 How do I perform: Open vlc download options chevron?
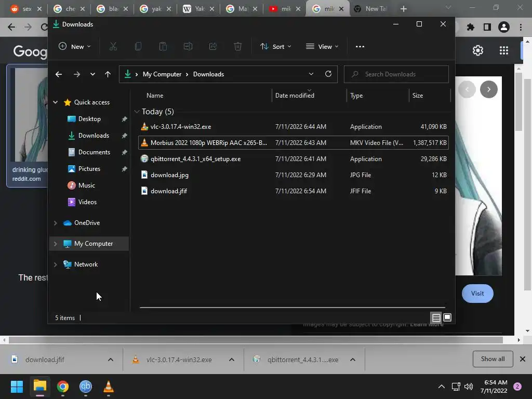232,360
